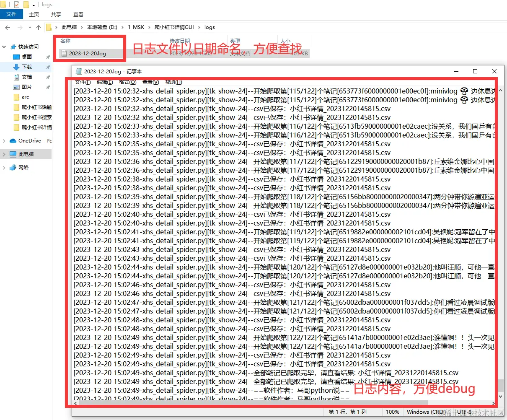Click 此电脑 in the address breadcrumb
Image resolution: width=507 pixels, height=420 pixels.
(69, 27)
